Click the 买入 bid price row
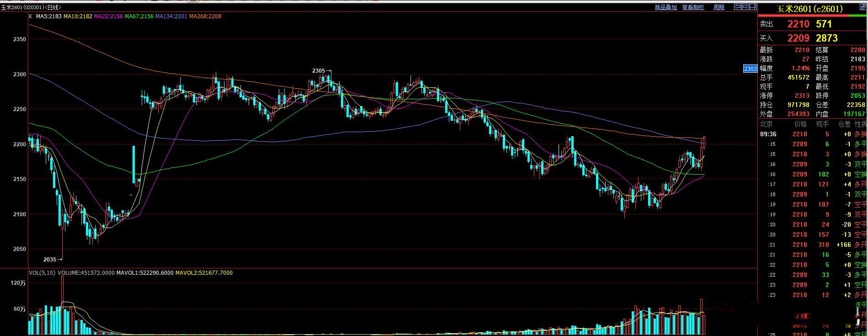The width and height of the screenshot is (868, 336). [x=813, y=38]
